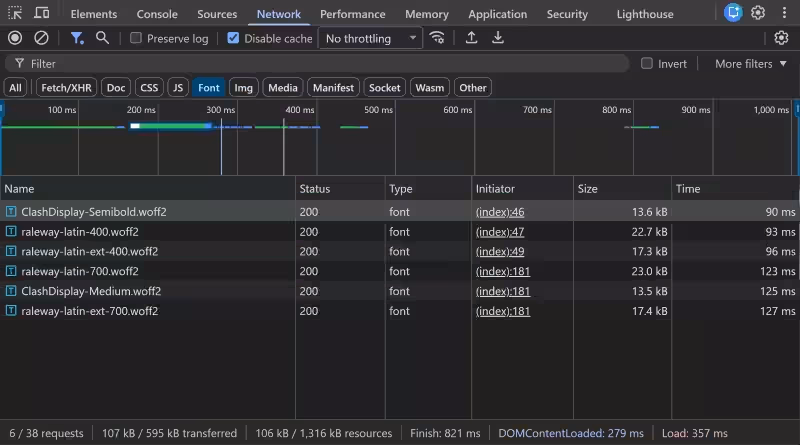The height and width of the screenshot is (445, 800).
Task: Switch to the Lighthouse tab
Action: point(645,14)
